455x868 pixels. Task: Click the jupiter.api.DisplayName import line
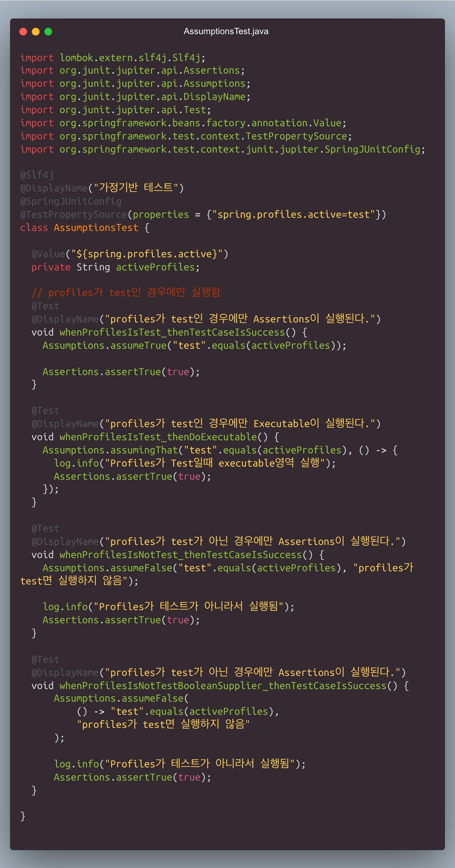click(x=135, y=97)
